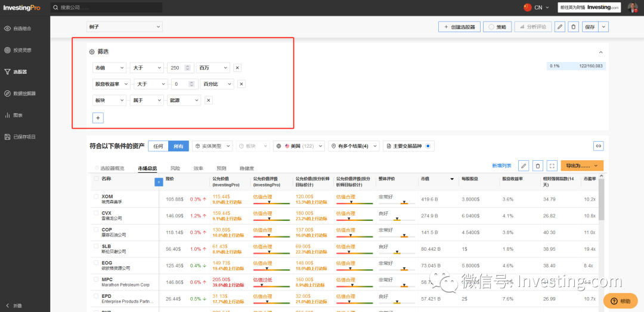
Task: Click the 筛选 gear icon
Action: tap(92, 52)
